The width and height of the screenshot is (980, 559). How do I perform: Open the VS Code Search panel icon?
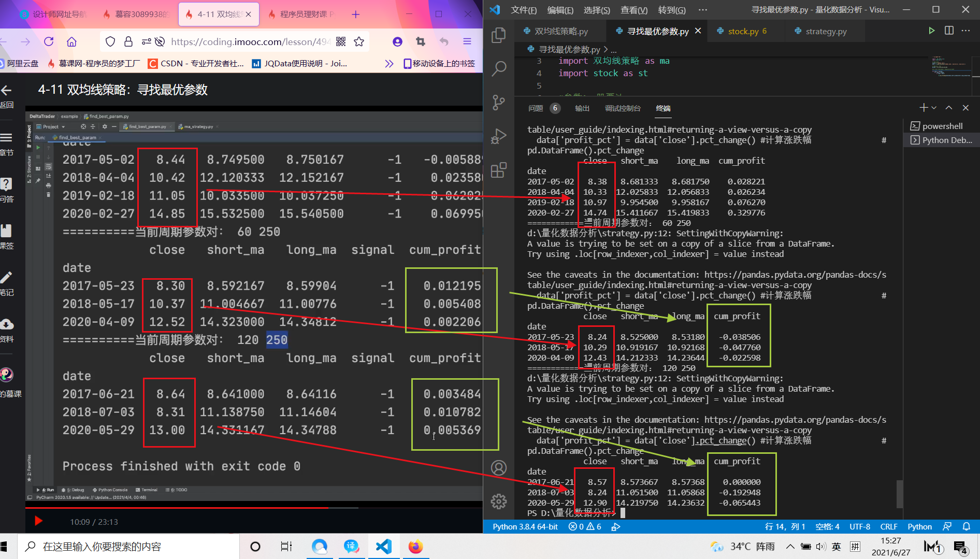point(499,68)
